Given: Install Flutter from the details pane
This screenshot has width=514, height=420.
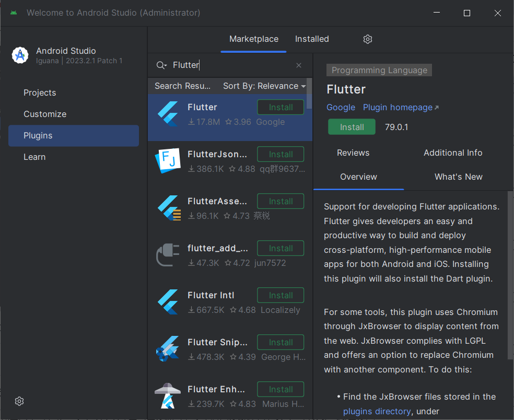Looking at the screenshot, I should [x=352, y=127].
